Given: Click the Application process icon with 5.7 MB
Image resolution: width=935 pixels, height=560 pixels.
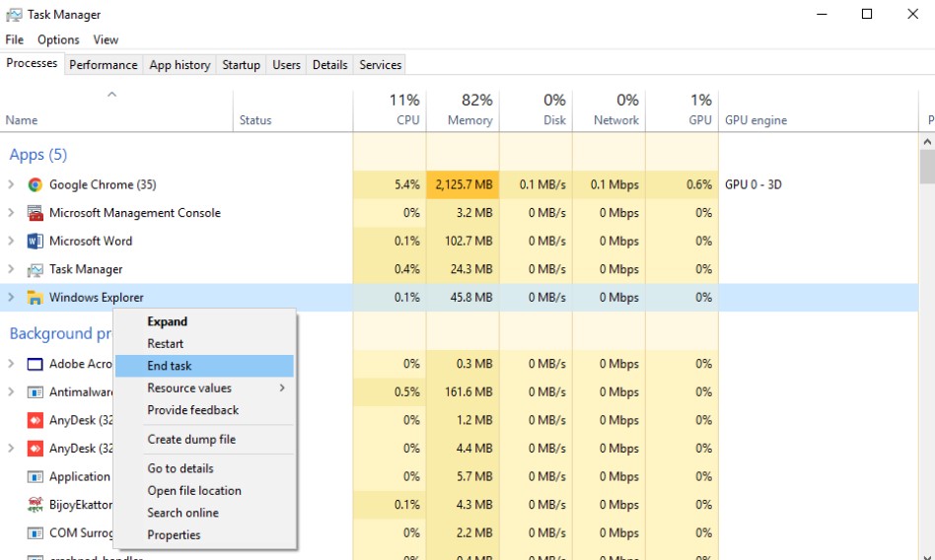Looking at the screenshot, I should [36, 476].
